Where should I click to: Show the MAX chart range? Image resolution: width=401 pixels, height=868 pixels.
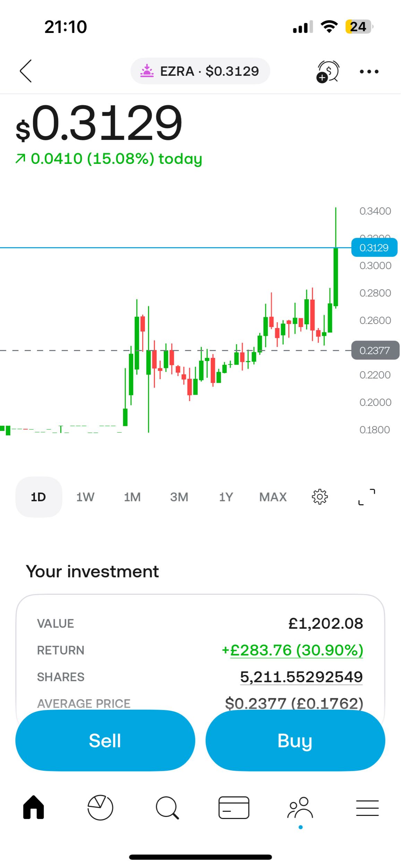click(273, 497)
